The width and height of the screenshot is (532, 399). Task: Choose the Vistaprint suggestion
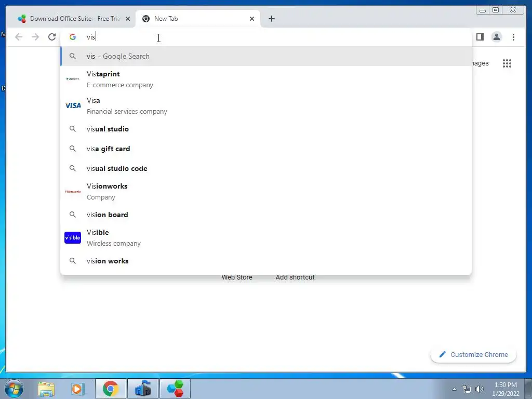[x=266, y=79]
